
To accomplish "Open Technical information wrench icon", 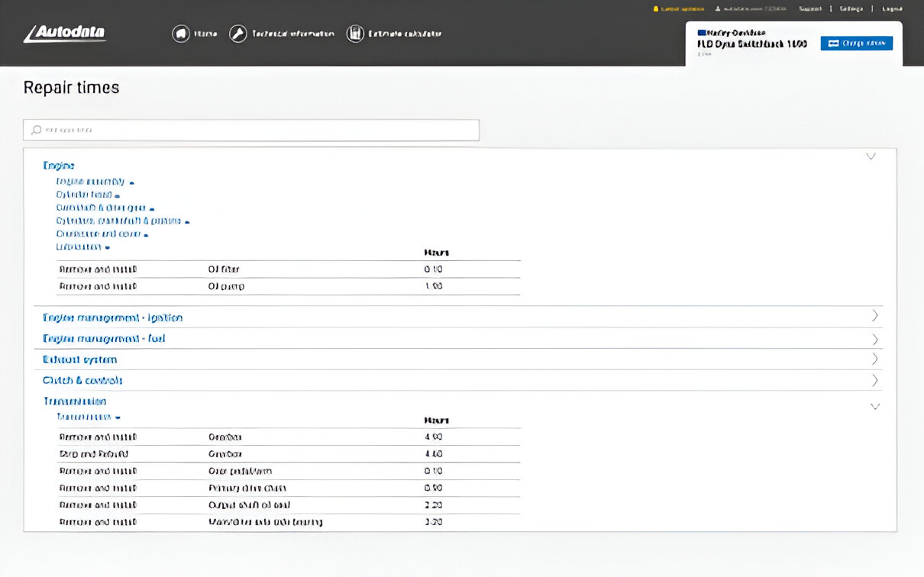I will click(x=238, y=34).
